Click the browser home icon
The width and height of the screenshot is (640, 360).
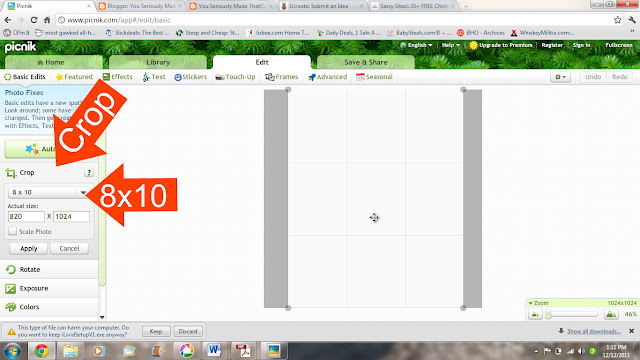[47, 20]
